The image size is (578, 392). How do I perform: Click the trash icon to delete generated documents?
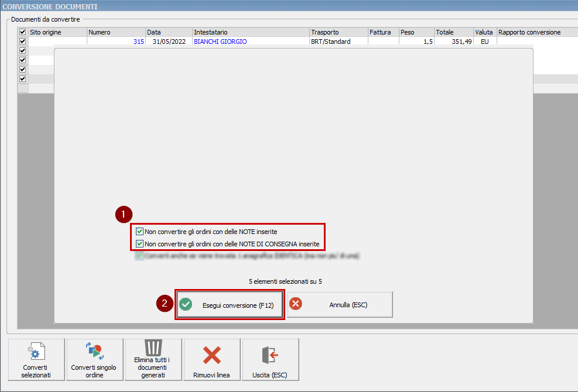click(x=153, y=348)
